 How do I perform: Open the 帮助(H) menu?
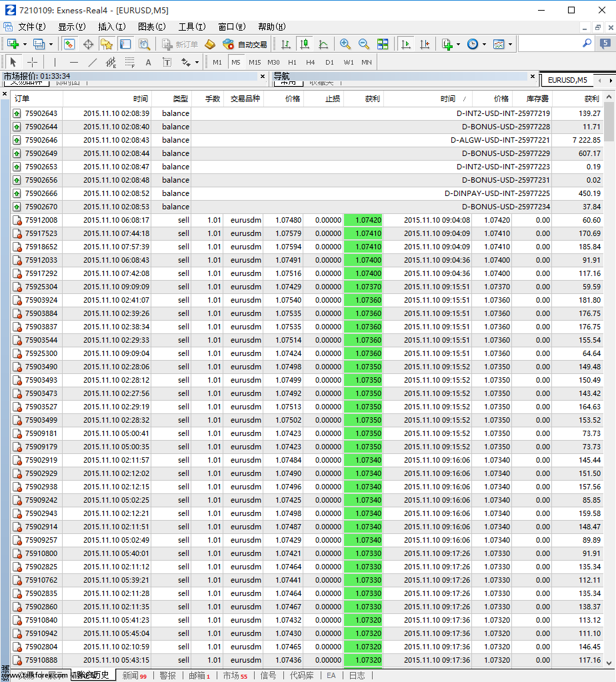click(x=272, y=27)
